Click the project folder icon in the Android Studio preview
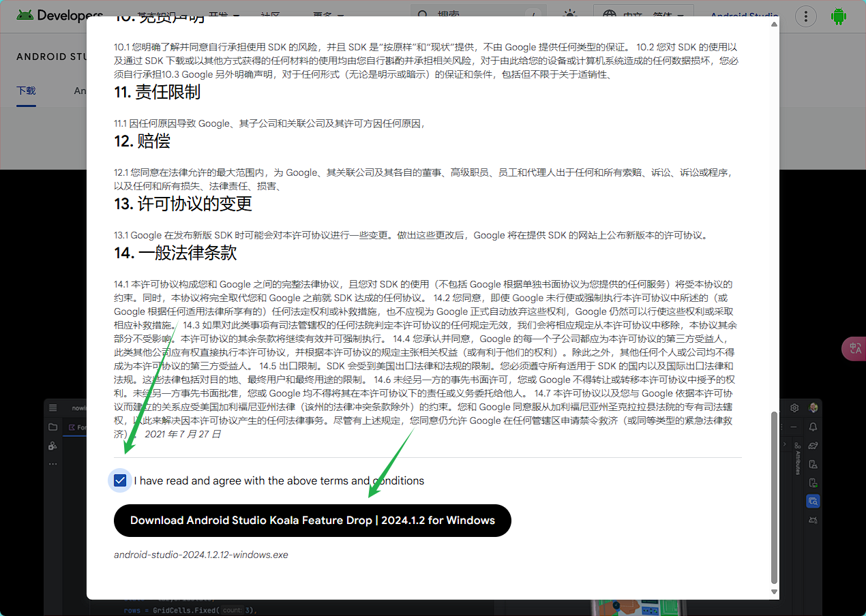This screenshot has height=616, width=866. click(x=53, y=427)
